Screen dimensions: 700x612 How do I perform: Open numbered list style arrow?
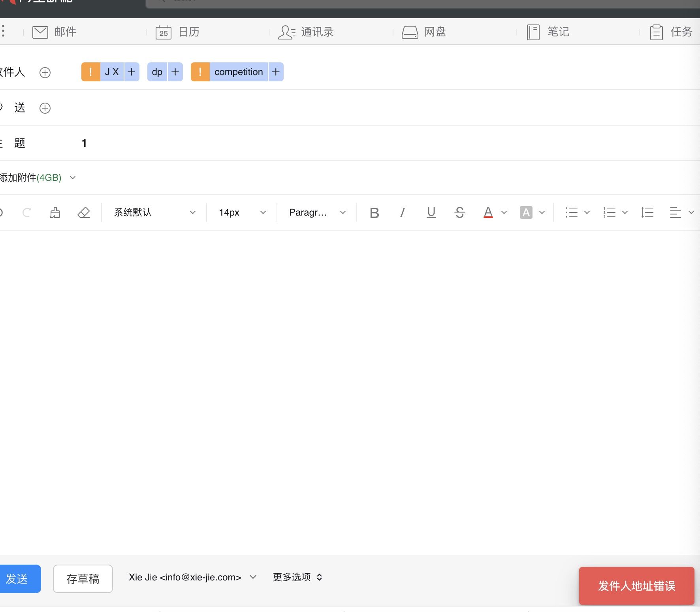[x=625, y=212]
